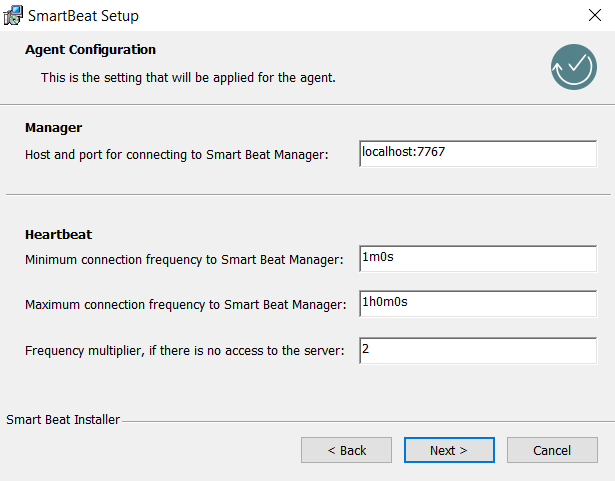Edit the maximum connection frequency field
The height and width of the screenshot is (481, 615).
[478, 304]
